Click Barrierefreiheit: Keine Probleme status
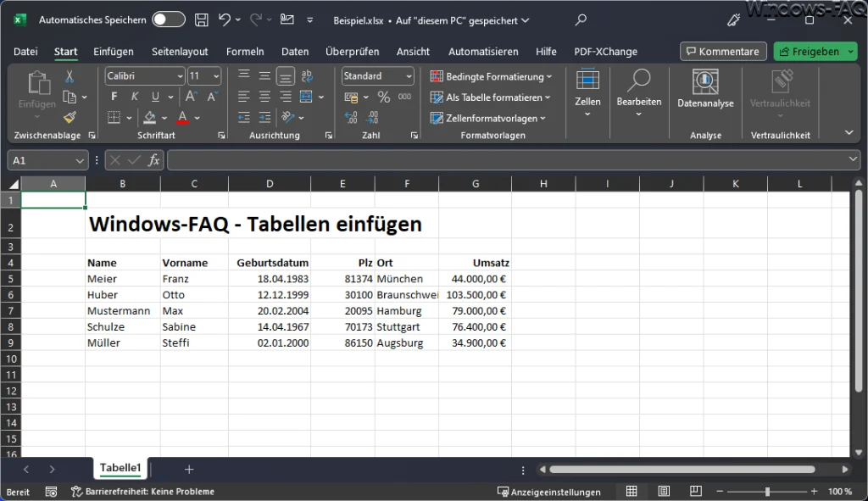 [x=142, y=491]
